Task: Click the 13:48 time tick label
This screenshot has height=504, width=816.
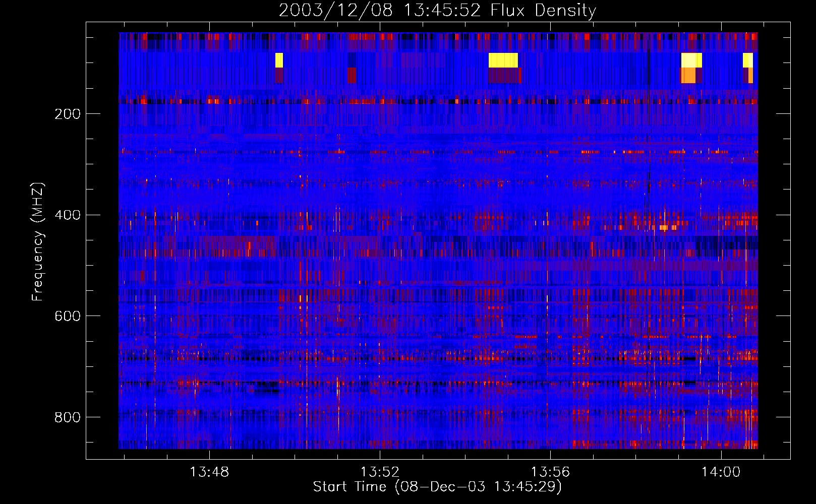Action: tap(209, 472)
